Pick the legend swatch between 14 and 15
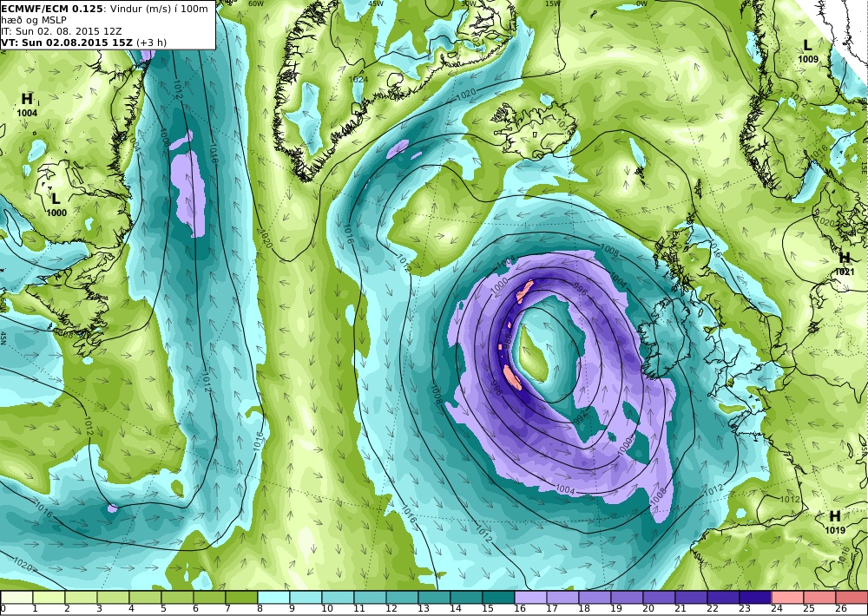This screenshot has width=868, height=616. coord(466,597)
